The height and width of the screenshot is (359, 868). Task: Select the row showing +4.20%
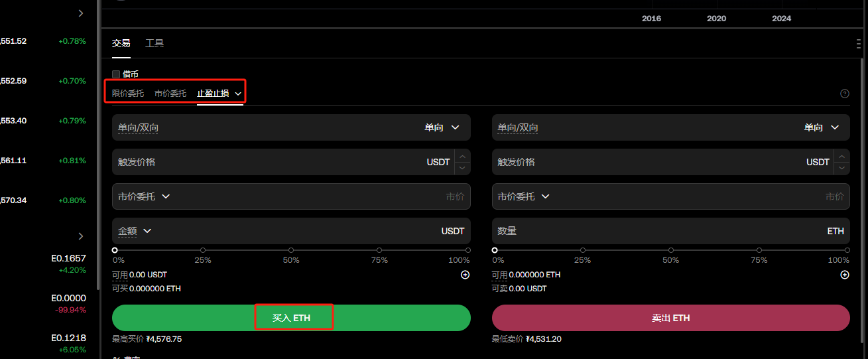43,263
